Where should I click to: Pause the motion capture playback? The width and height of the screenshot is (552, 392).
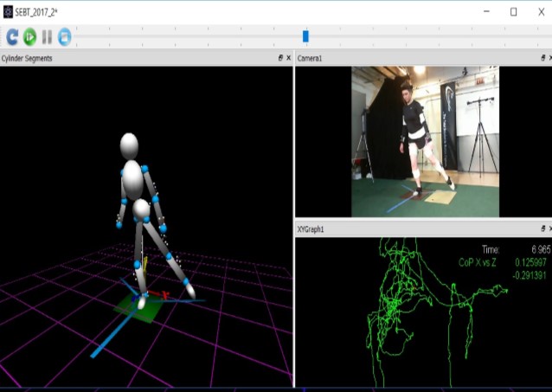(x=47, y=36)
